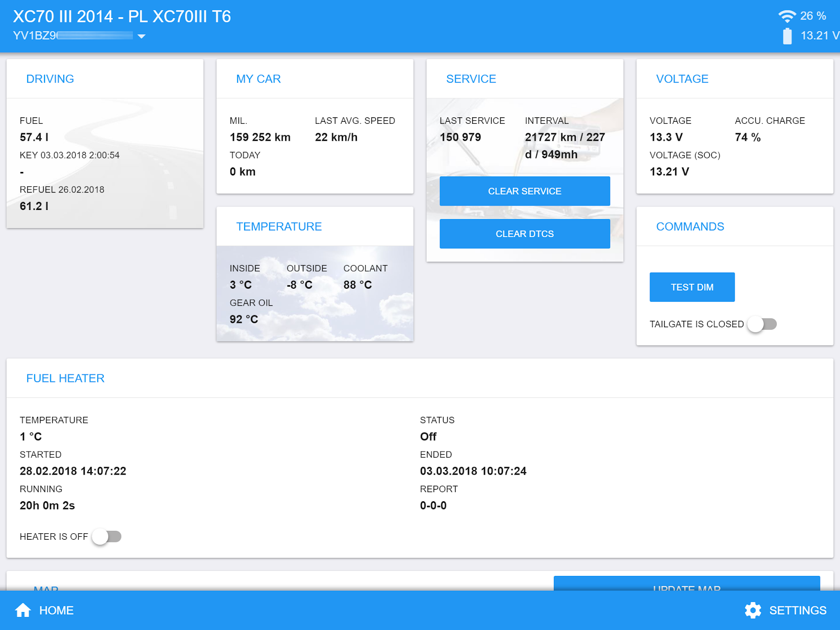
Task: Click the Home icon in bottom bar
Action: [x=23, y=610]
